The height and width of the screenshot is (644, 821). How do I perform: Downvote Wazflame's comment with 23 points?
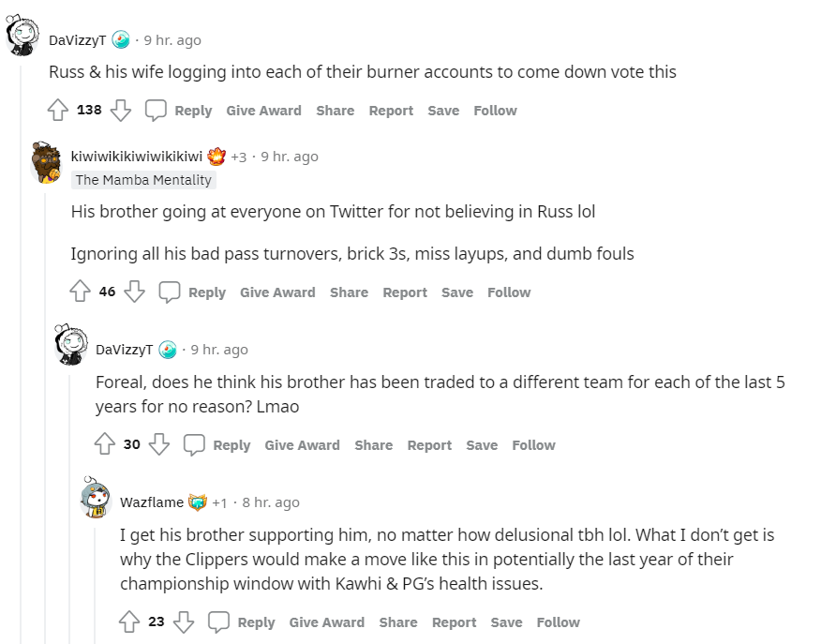point(184,622)
